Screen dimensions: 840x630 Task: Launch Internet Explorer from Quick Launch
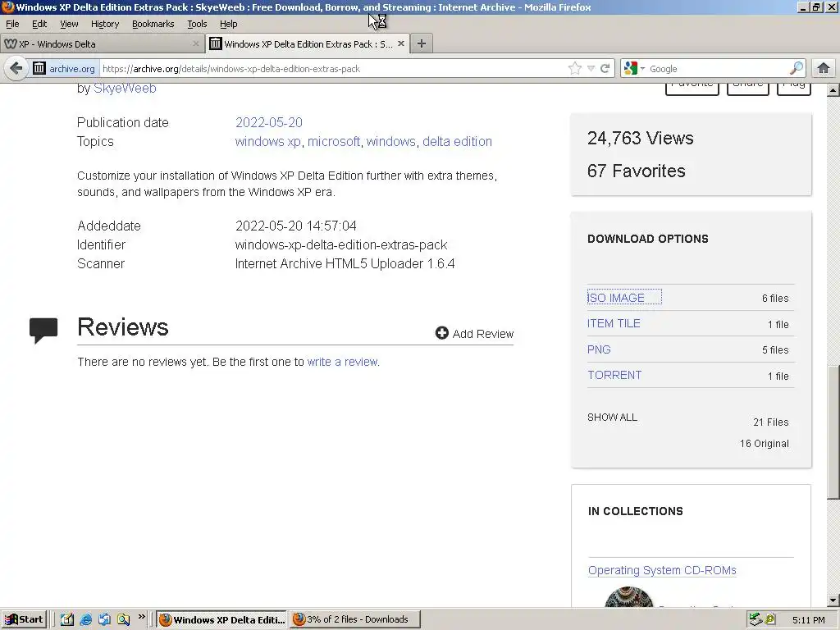pyautogui.click(x=85, y=620)
